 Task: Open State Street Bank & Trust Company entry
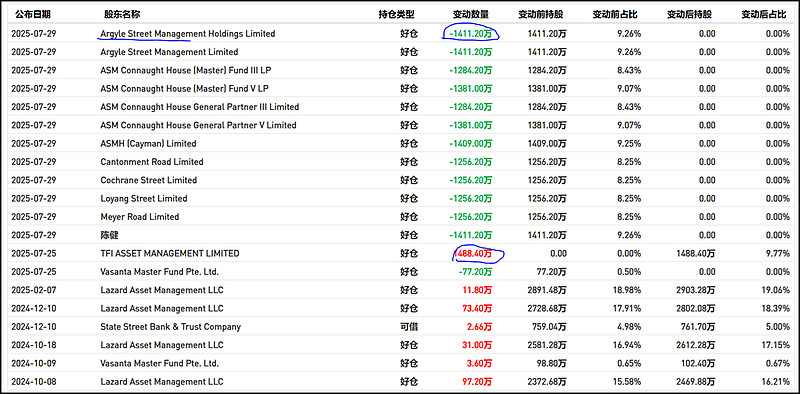click(170, 327)
